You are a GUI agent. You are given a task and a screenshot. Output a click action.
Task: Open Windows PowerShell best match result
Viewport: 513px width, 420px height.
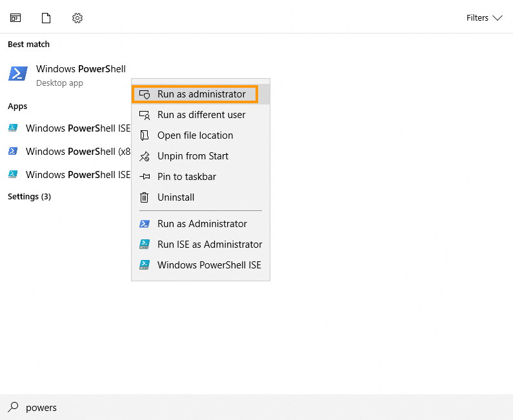pos(65,75)
